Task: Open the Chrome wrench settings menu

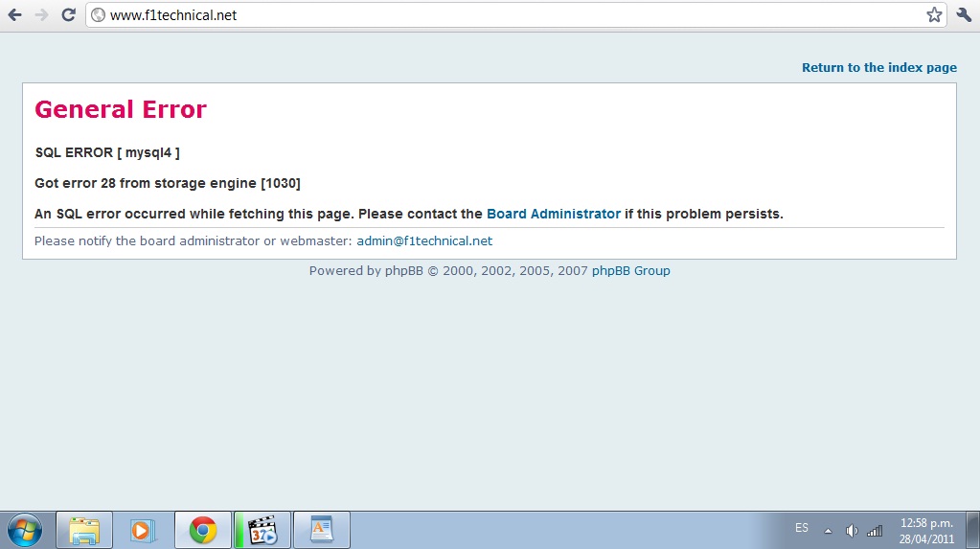Action: 964,15
